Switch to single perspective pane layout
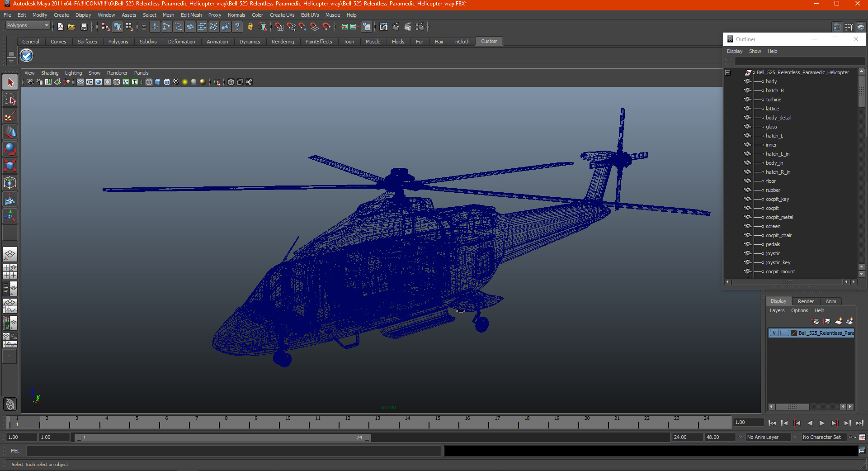 [x=10, y=254]
